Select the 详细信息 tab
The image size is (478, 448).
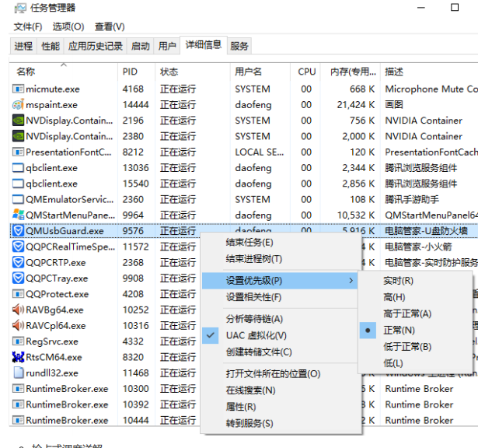[204, 45]
